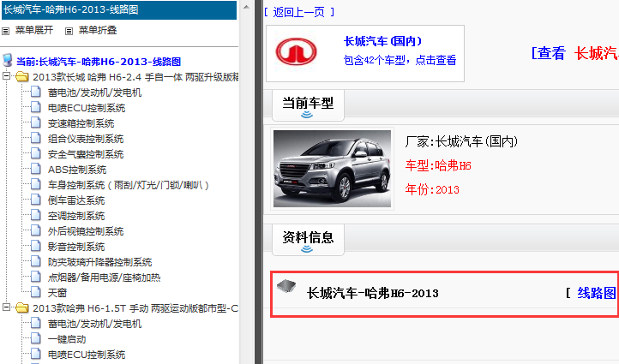The image size is (619, 364).
Task: Click the 菜单折叠 menu link
Action: (98, 30)
